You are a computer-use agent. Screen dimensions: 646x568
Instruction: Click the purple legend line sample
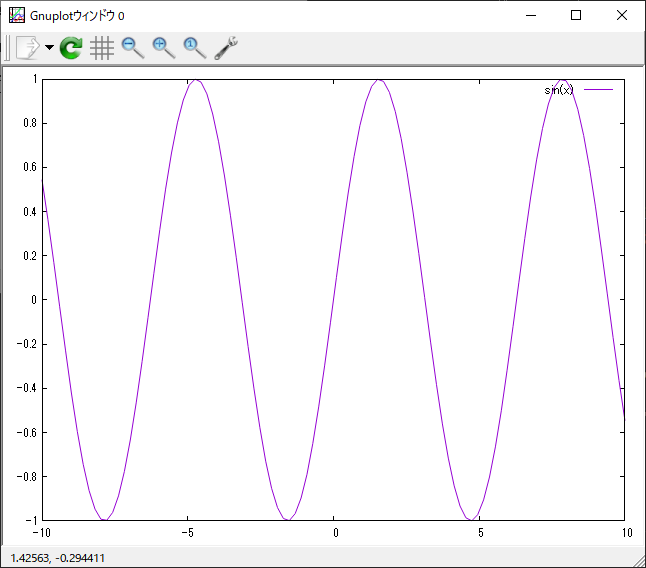coord(598,90)
